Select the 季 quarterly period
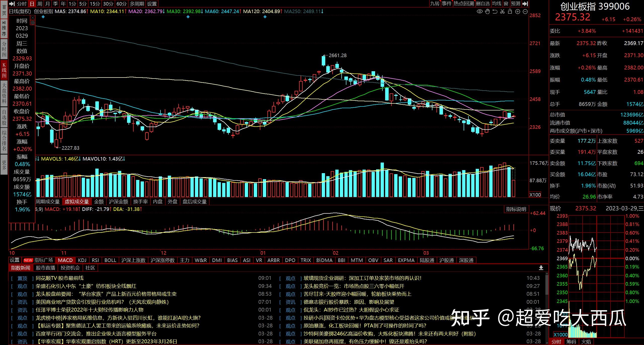Viewport: 644px width, 345px height. point(55,4)
